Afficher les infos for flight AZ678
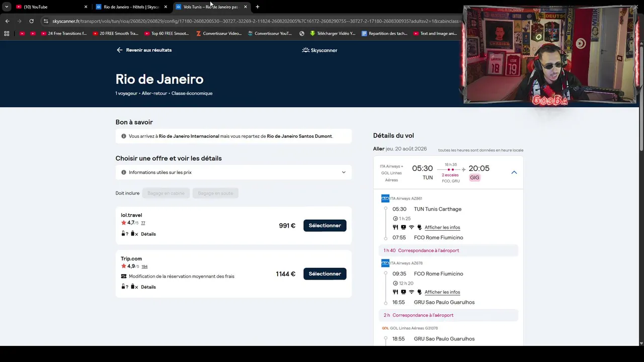 coord(442,292)
